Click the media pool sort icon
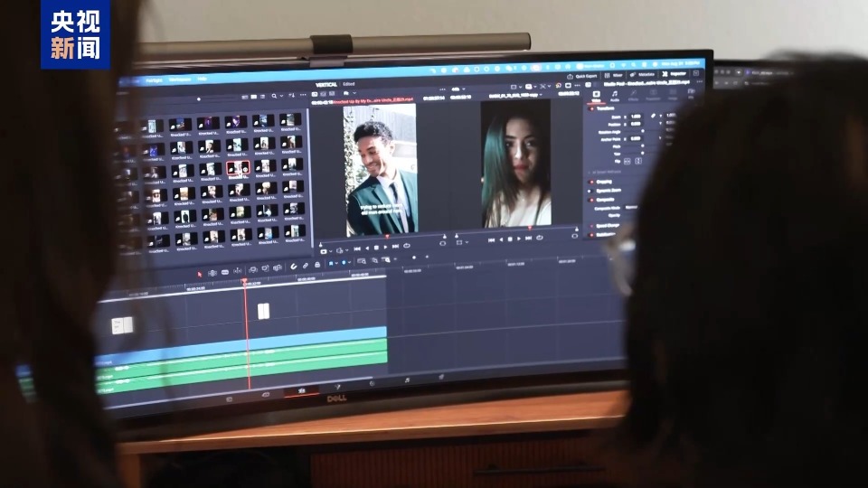The height and width of the screenshot is (488, 868). click(x=292, y=96)
